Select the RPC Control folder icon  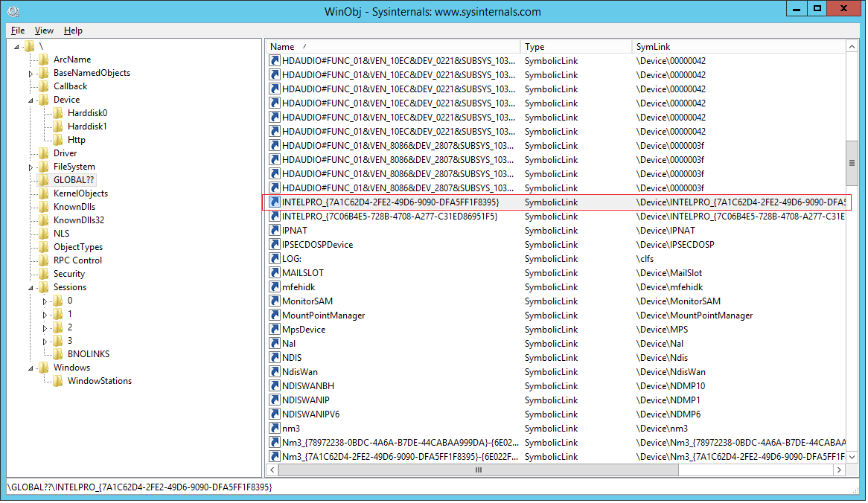coord(44,260)
